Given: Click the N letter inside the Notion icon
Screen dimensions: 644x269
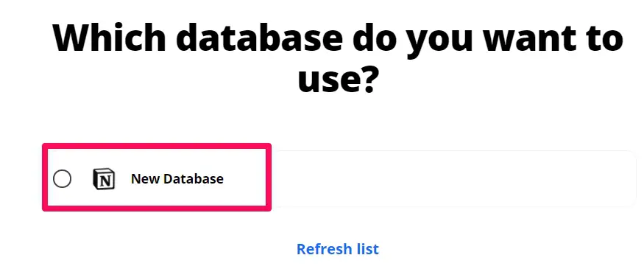Looking at the screenshot, I should click(106, 181).
